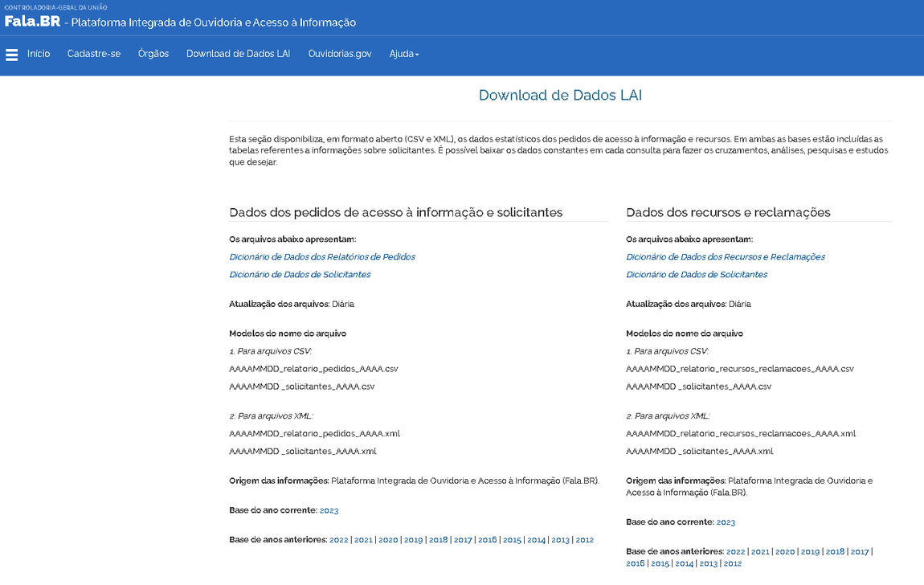Open Dicionário de Dados dos Relatórios de Pedidos
This screenshot has height=585, width=924.
pos(321,256)
